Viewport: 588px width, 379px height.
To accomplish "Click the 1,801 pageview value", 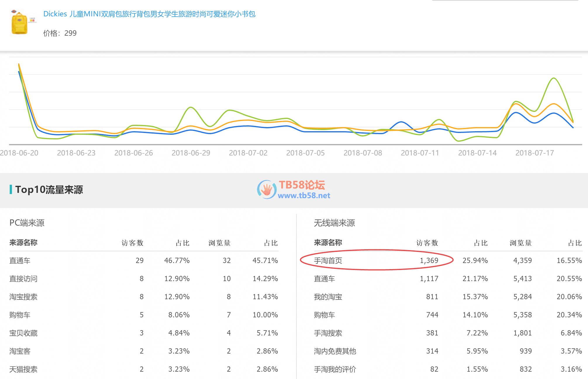I will pos(523,333).
